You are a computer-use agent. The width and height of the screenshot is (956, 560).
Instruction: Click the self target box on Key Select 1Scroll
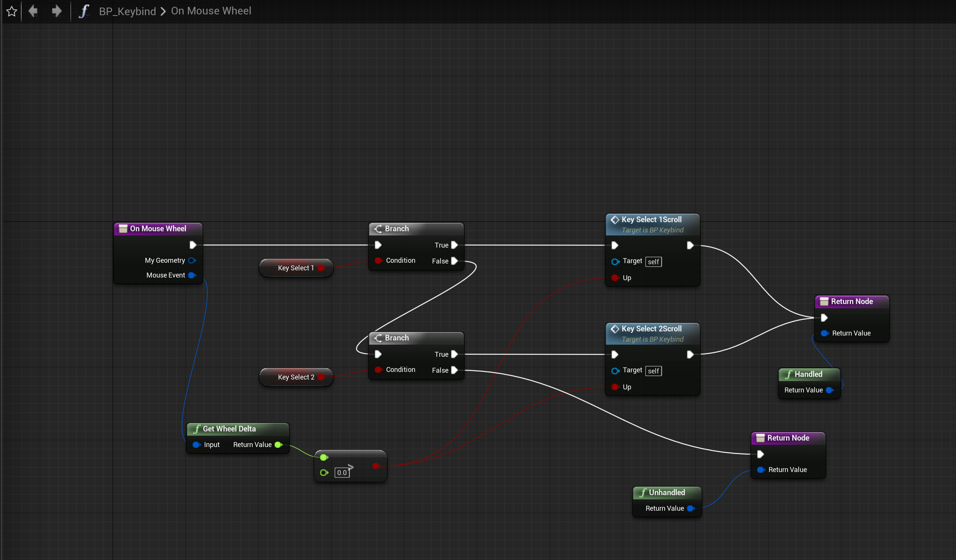pos(653,262)
